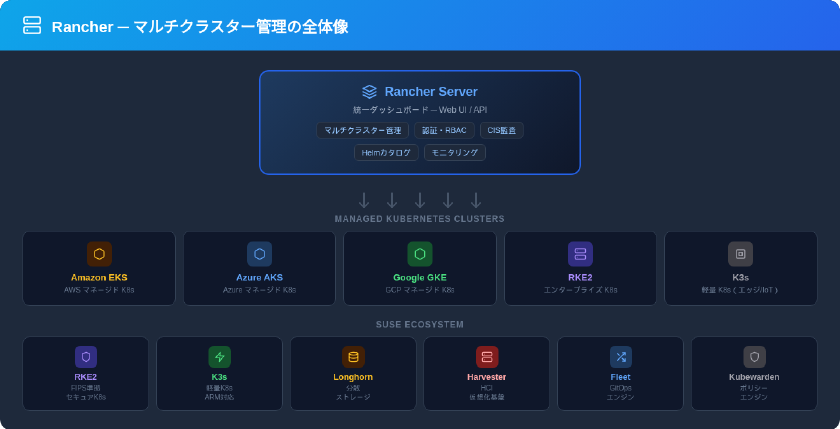The height and width of the screenshot is (429, 840).
Task: Click the 'RKE2' label in SUSE Ecosystem
Action: click(86, 377)
